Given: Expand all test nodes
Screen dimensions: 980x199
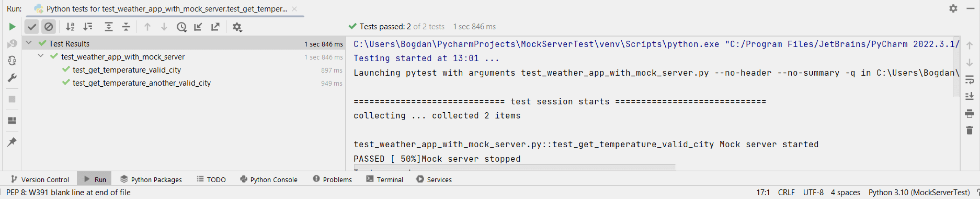Looking at the screenshot, I should pos(109,27).
